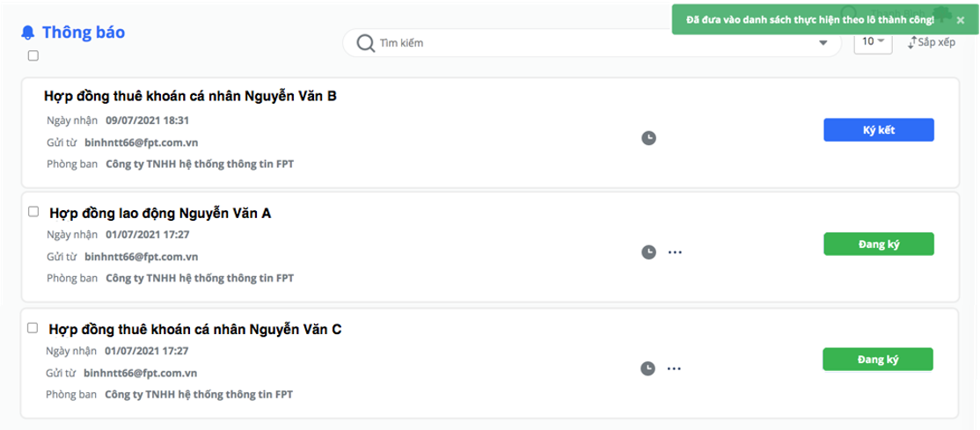Click clock icon for Nguyễn Văn A contract
This screenshot has width=980, height=430.
[648, 251]
